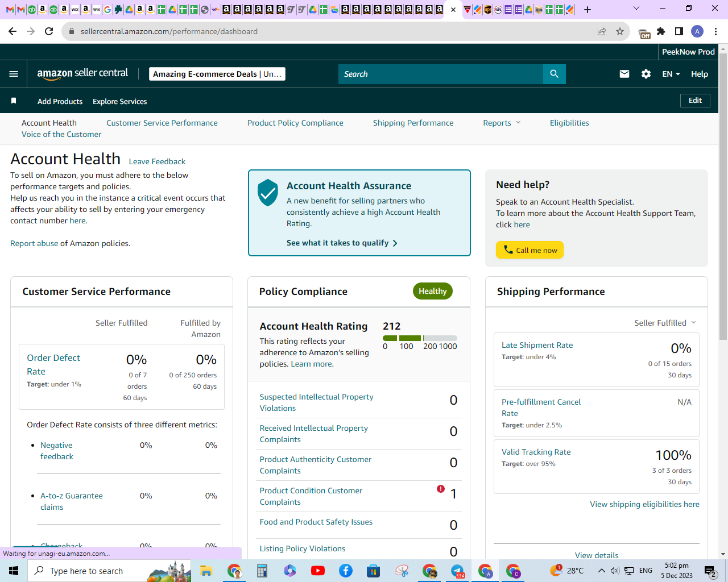
Task: Open the Account Health tab
Action: point(49,123)
